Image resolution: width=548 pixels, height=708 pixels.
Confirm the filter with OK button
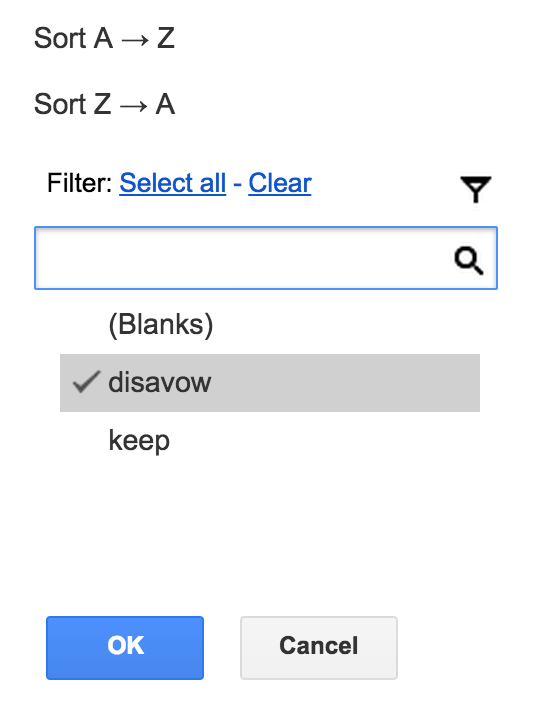pyautogui.click(x=125, y=647)
